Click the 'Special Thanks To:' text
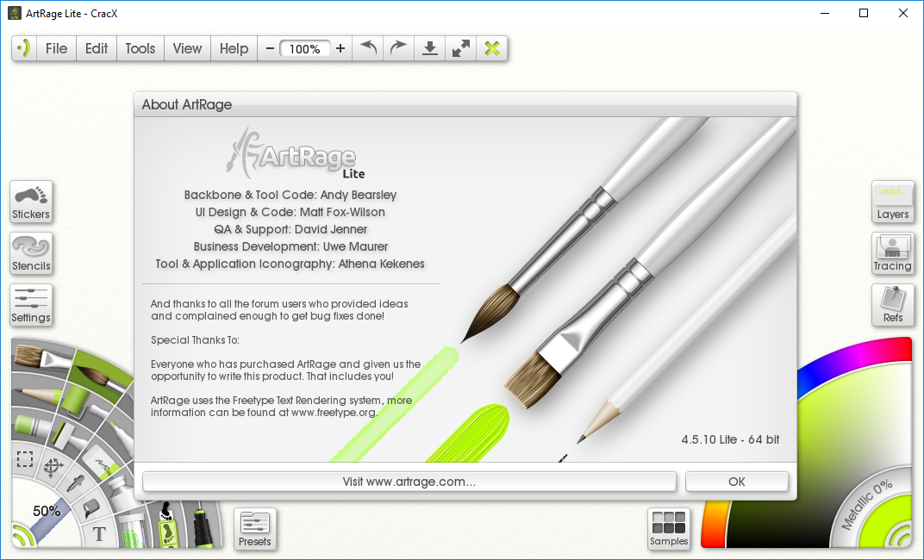 [x=195, y=339]
